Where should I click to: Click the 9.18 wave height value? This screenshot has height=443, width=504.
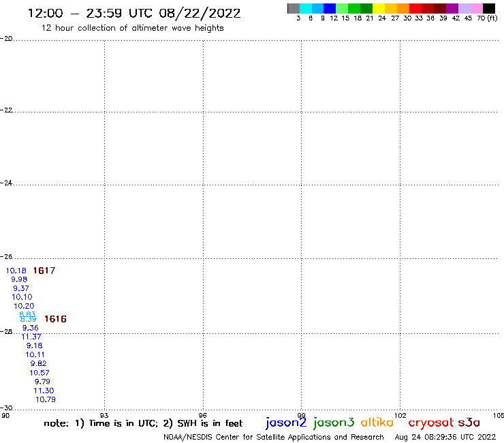pyautogui.click(x=34, y=346)
